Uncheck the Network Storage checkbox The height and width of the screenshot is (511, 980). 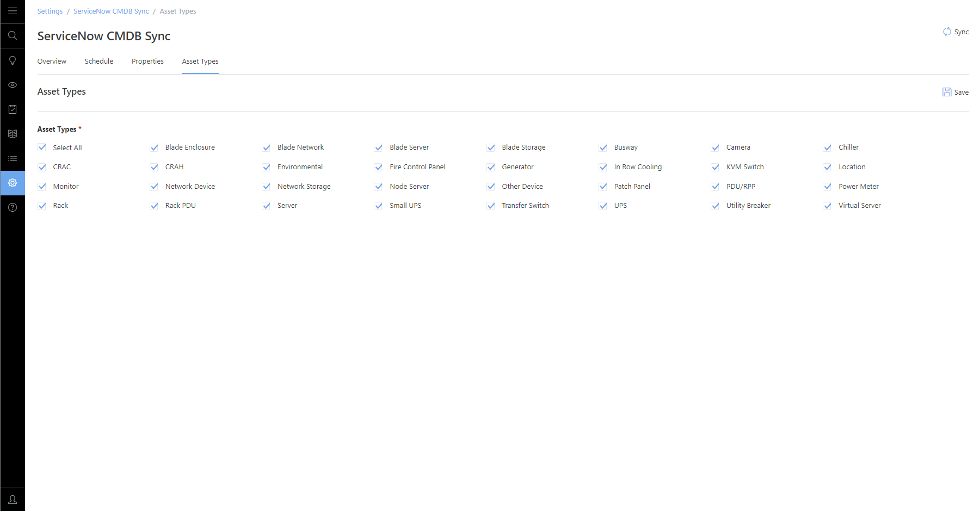[x=266, y=187]
